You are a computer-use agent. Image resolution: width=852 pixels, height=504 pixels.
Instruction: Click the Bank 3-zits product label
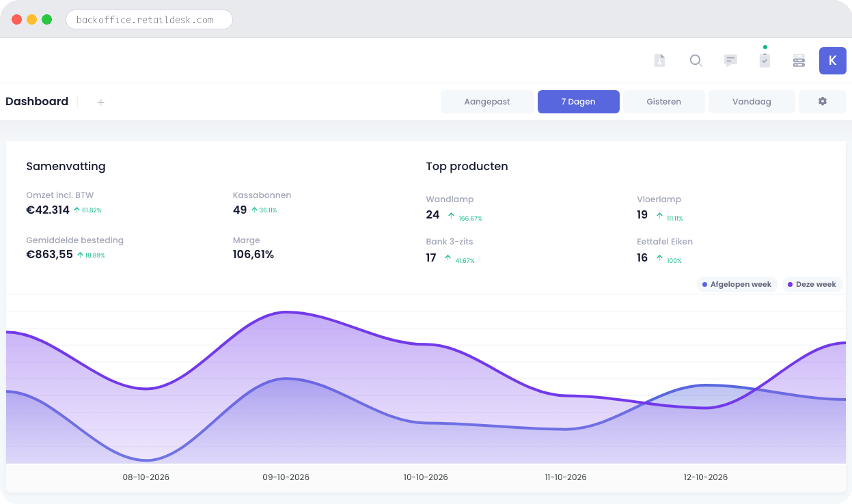tap(450, 242)
